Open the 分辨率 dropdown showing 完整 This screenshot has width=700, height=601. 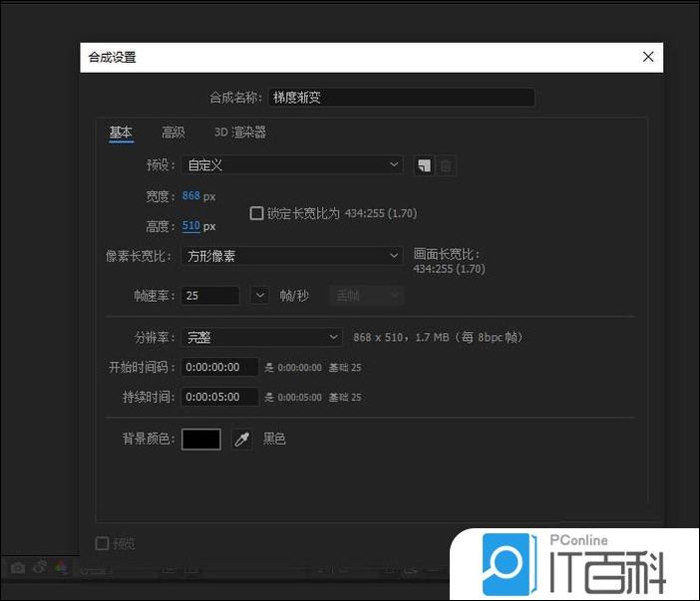262,337
